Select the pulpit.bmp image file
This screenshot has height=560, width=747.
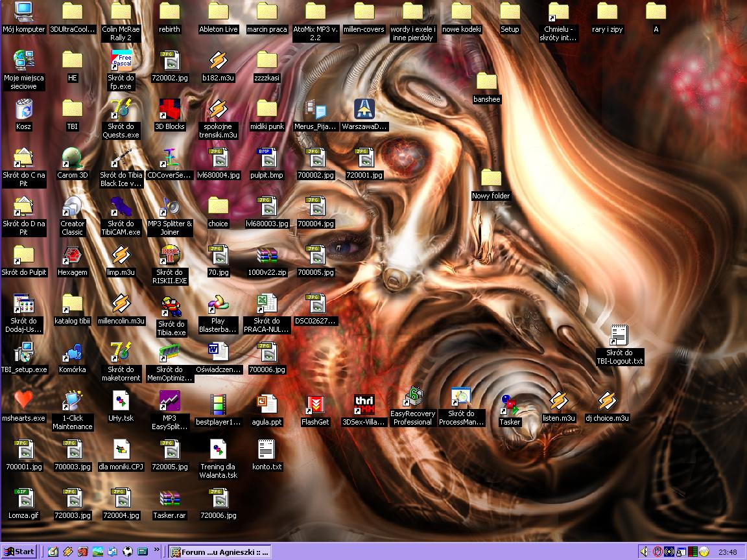pyautogui.click(x=267, y=158)
